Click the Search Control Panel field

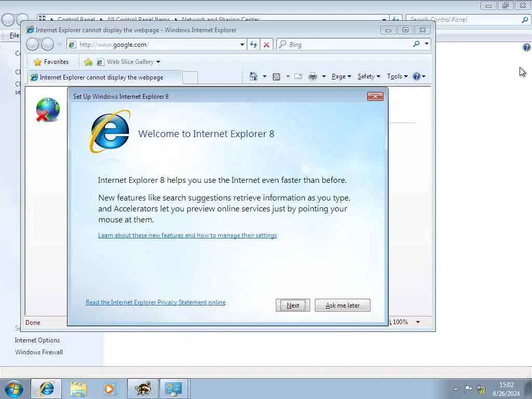[463, 20]
